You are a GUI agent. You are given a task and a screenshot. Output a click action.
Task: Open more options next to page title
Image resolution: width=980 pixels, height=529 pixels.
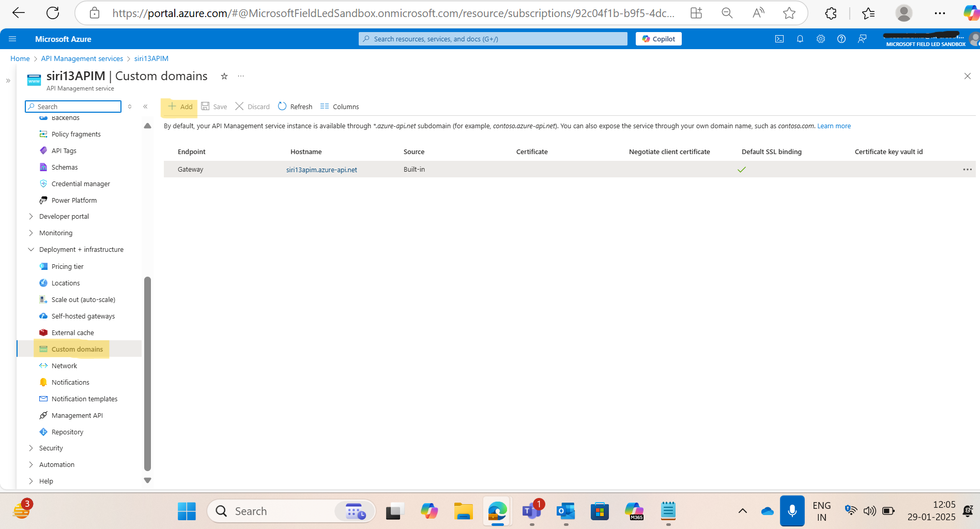pos(241,76)
